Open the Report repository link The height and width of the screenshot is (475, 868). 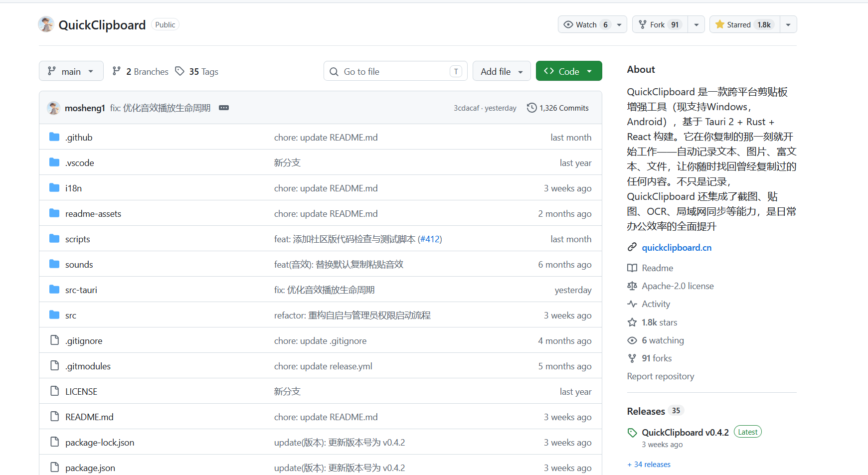point(661,376)
